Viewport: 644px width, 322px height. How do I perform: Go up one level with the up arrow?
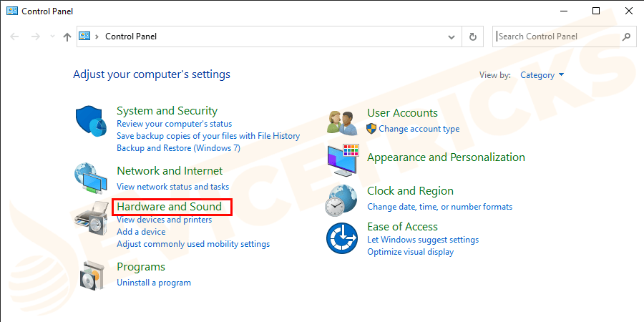67,36
